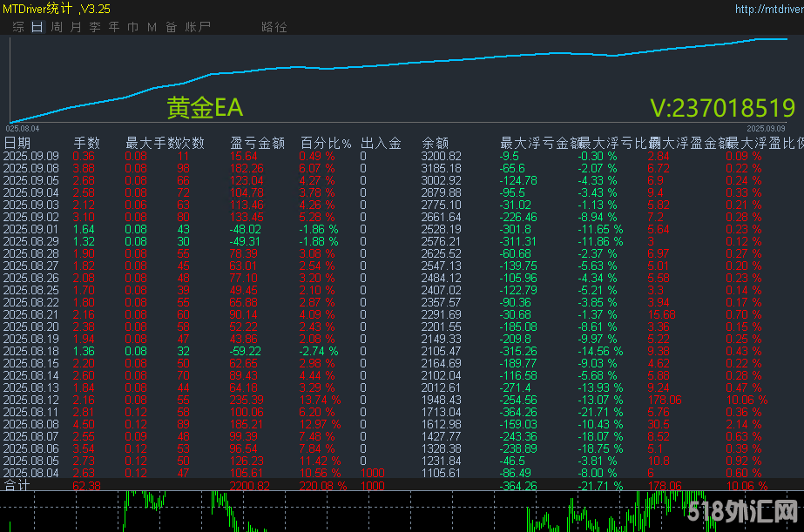Select the 2025.09.09 row date
This screenshot has width=804, height=532.
(31, 156)
